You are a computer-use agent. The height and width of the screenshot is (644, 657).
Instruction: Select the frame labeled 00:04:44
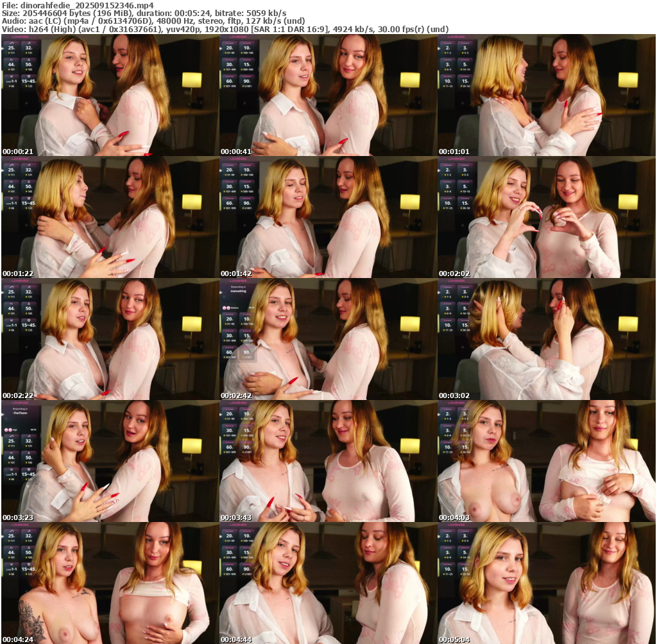(328, 583)
